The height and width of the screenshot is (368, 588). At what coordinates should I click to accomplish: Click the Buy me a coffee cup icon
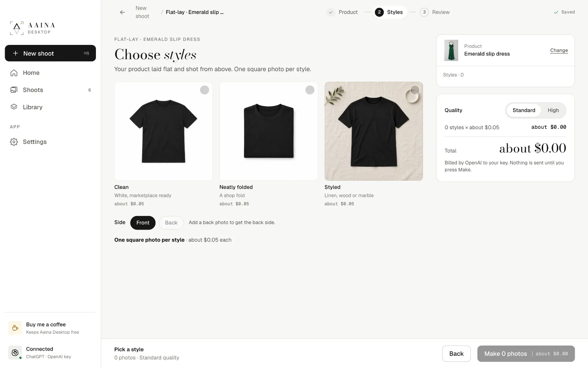(x=15, y=328)
